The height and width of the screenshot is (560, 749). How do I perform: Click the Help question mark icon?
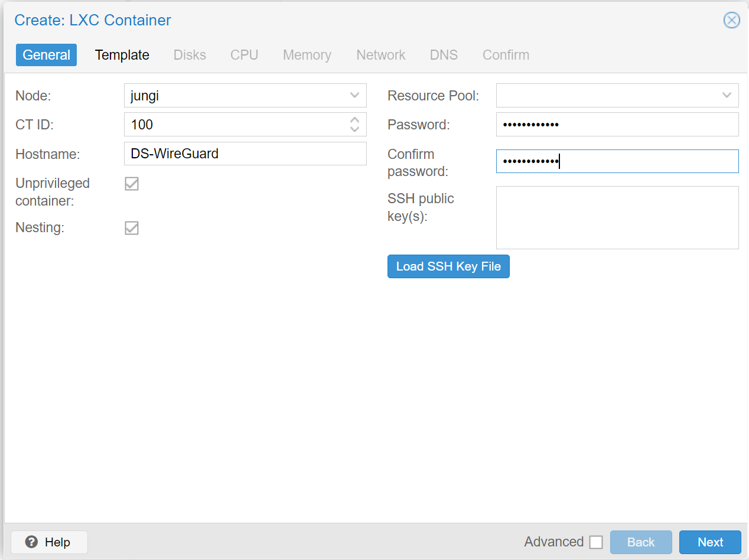coord(32,542)
